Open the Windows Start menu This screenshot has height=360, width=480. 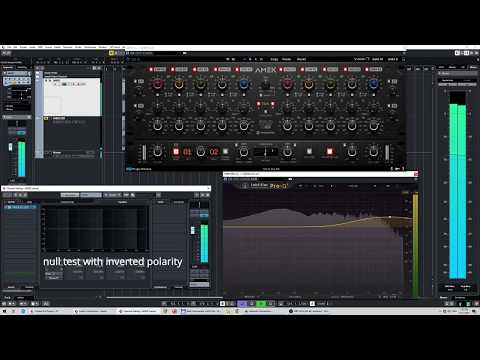pos(4,311)
